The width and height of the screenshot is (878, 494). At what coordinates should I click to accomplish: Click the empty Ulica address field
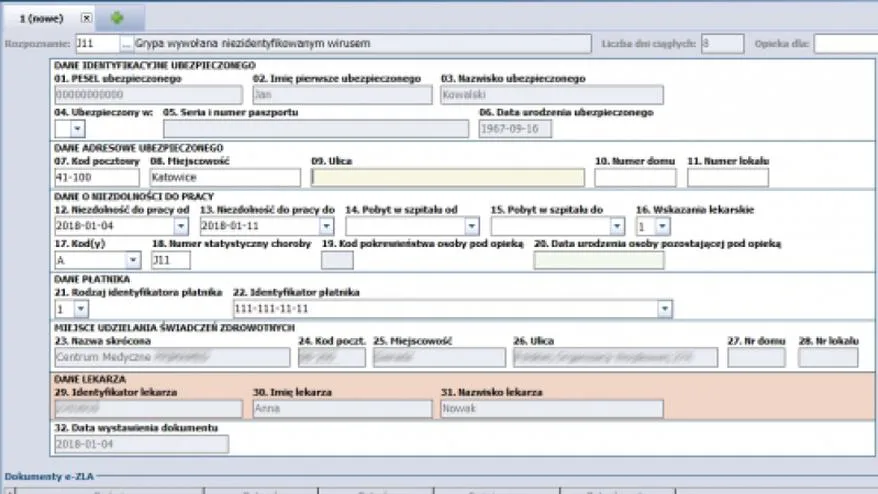[x=448, y=178]
